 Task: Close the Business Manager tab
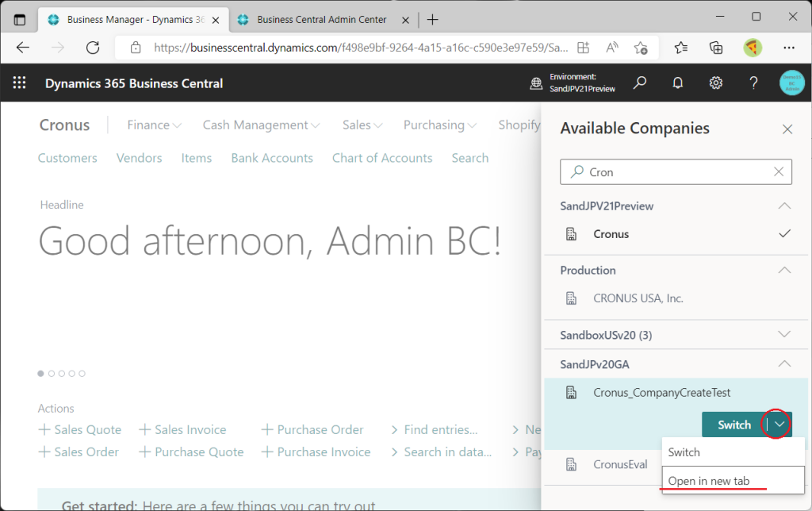point(216,20)
